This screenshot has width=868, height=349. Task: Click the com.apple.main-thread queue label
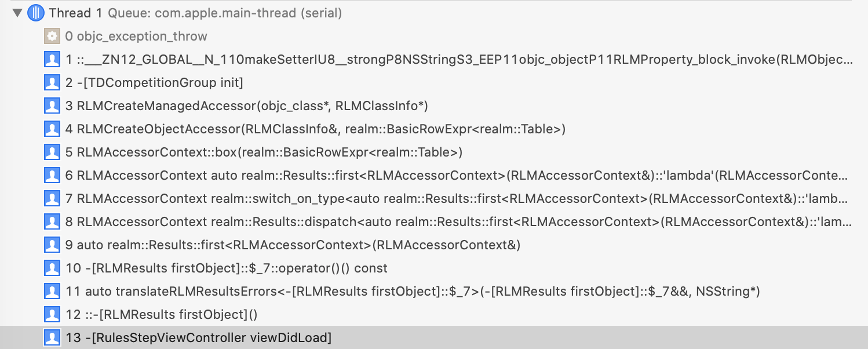click(x=226, y=12)
